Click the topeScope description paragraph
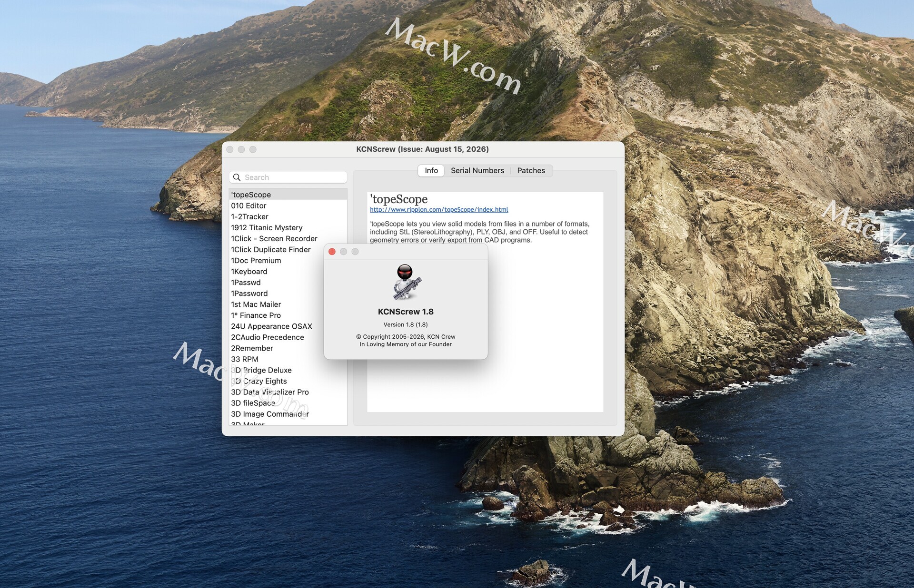 pos(480,232)
